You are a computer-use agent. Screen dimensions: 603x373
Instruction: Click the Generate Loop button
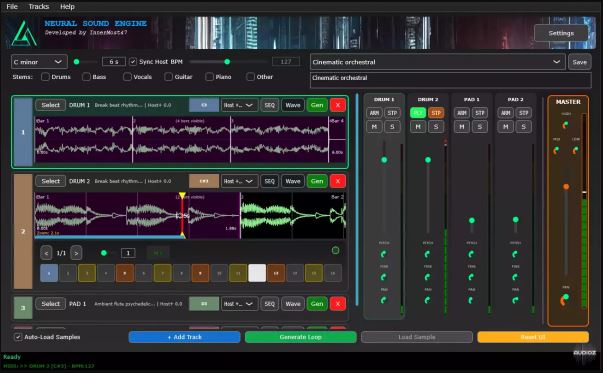coord(300,337)
